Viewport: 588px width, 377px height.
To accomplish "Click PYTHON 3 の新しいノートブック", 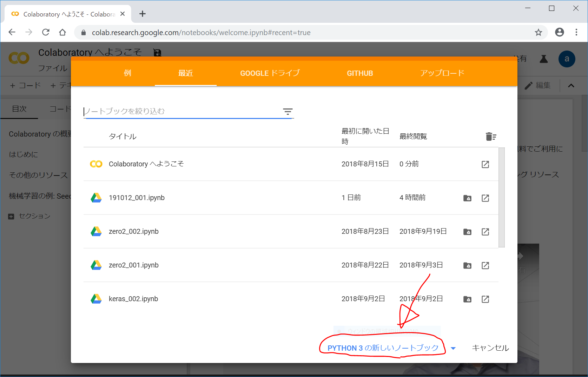I will 383,348.
